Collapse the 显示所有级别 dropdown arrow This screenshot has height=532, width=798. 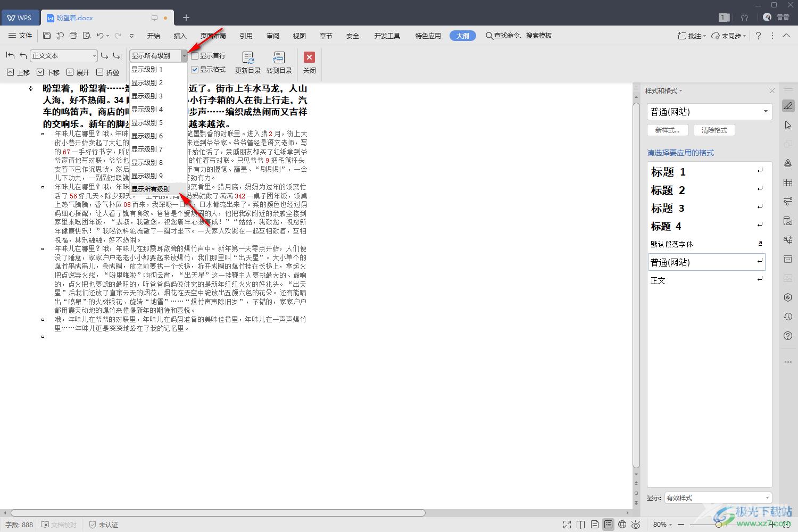(x=184, y=55)
